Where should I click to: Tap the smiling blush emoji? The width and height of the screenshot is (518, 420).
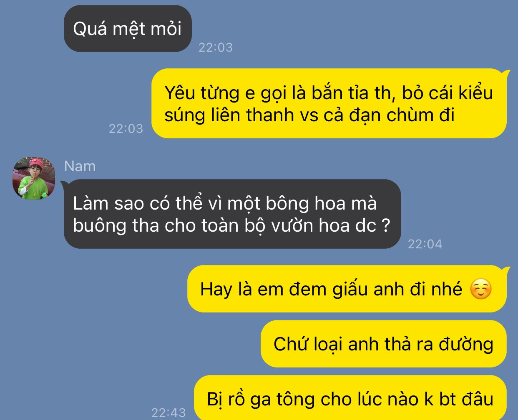pos(481,289)
